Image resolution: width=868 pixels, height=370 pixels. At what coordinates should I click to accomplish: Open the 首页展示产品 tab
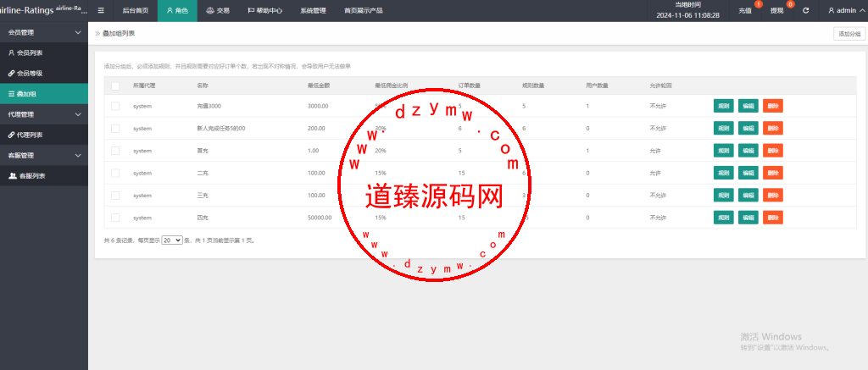(363, 10)
